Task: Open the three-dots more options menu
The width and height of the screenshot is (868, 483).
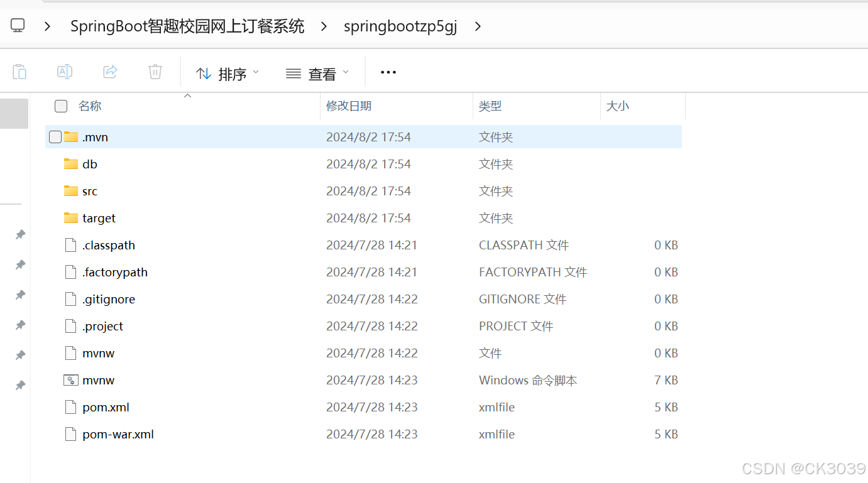Action: point(388,73)
